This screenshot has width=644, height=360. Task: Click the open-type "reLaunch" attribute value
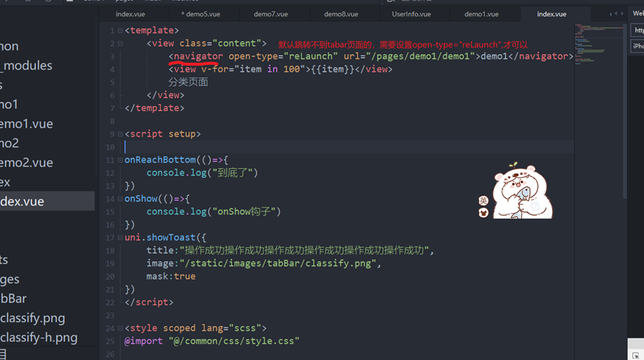click(311, 56)
